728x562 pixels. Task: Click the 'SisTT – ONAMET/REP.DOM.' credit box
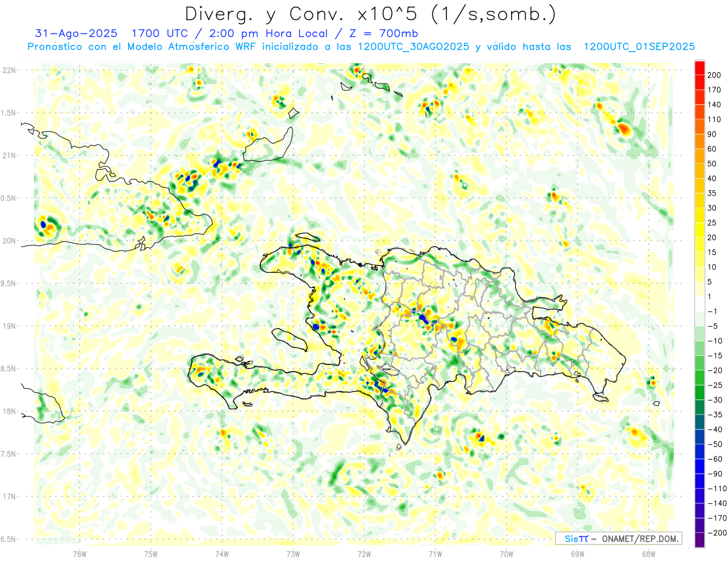point(618,538)
